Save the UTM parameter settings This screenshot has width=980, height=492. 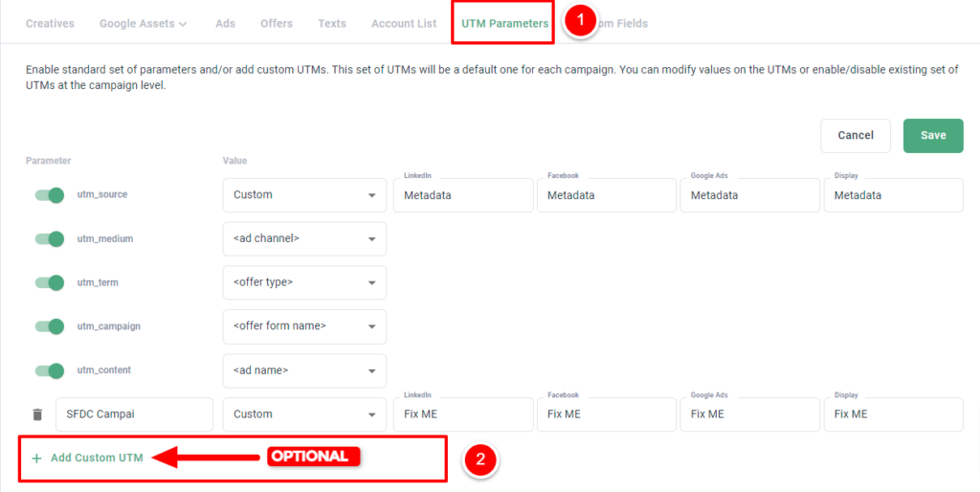[x=933, y=136]
